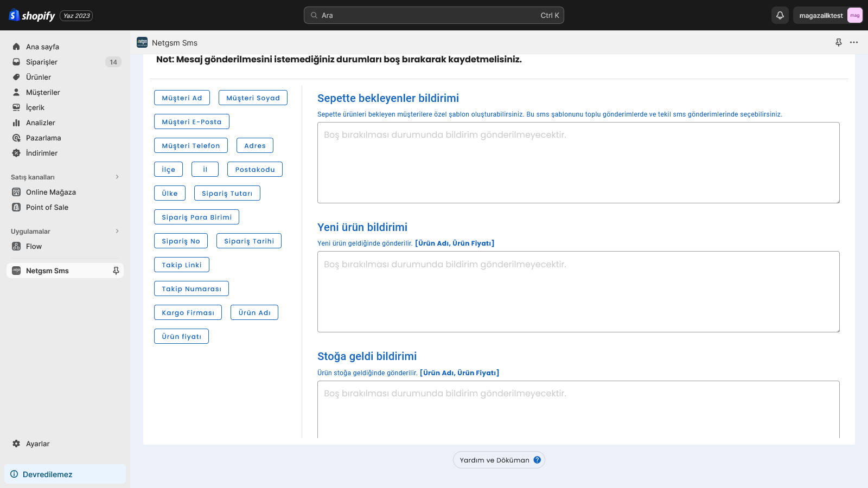
Task: Open Pazarlama in the sidebar
Action: [x=65, y=138]
